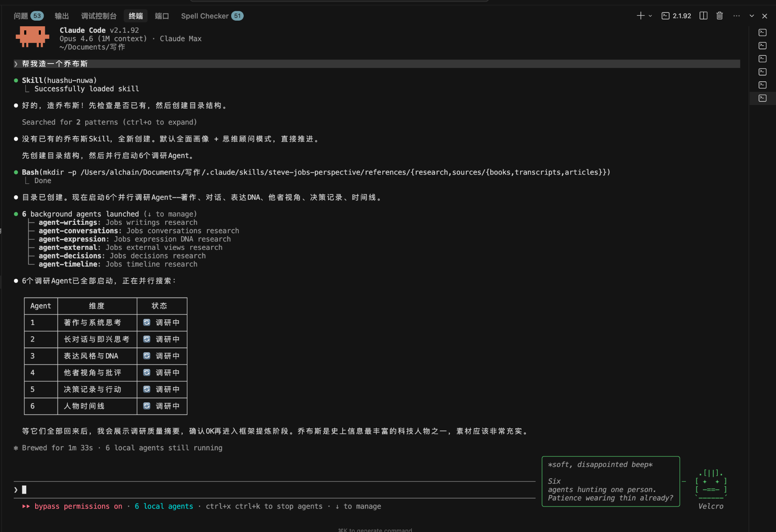Open the terminal panel more actions ellipsis

(x=736, y=15)
